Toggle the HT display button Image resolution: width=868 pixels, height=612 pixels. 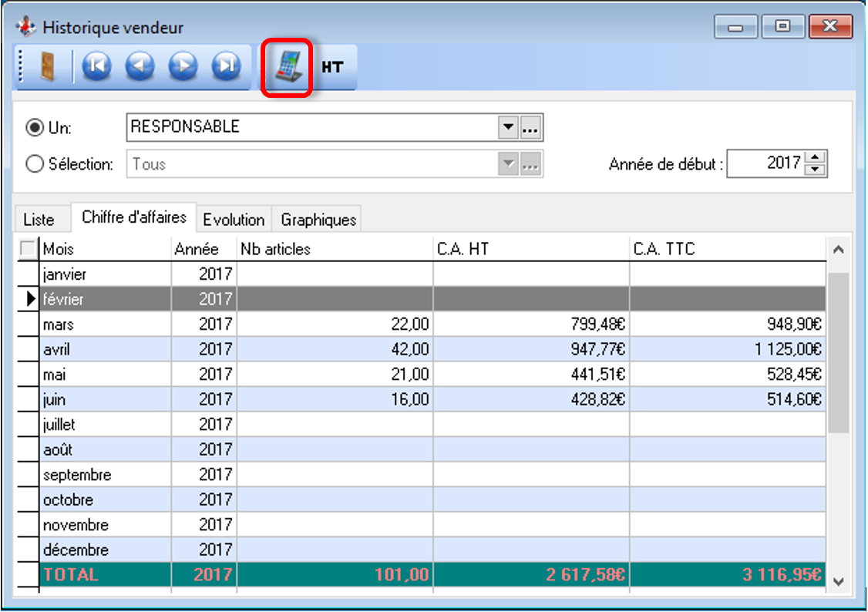(x=332, y=68)
